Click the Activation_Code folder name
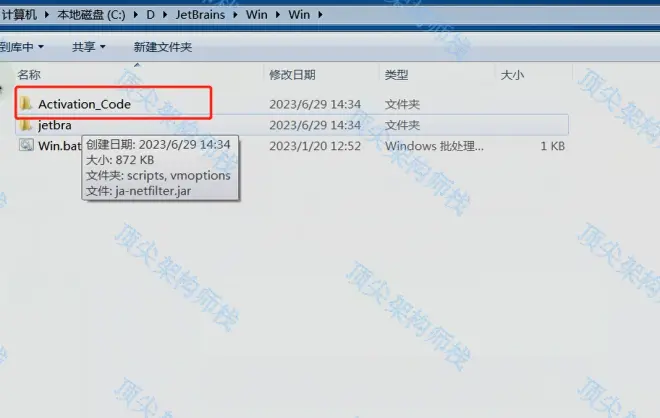Screen dimensions: 660x418 coord(84,104)
